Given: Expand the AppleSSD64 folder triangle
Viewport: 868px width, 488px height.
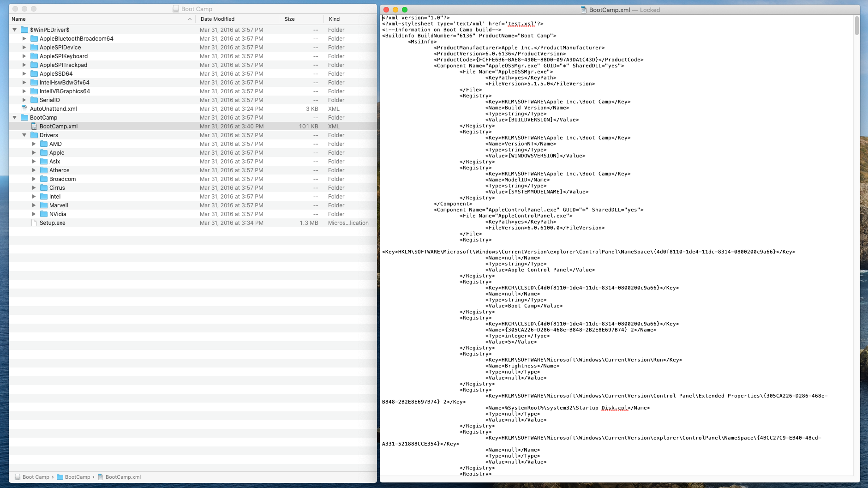Looking at the screenshot, I should (x=24, y=74).
